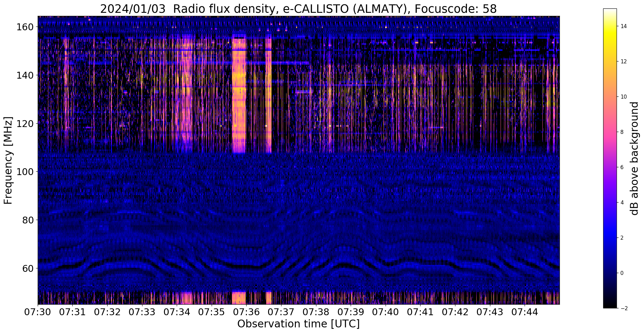The width and height of the screenshot is (644, 333).
Task: Click the plot title containing e-CALLISTO (ALMATY)
Action: click(x=298, y=9)
